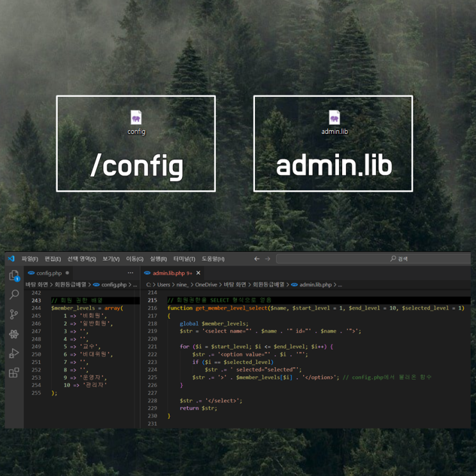Open 회원등급배열 breadcrumb in the config.php editor

(70, 284)
